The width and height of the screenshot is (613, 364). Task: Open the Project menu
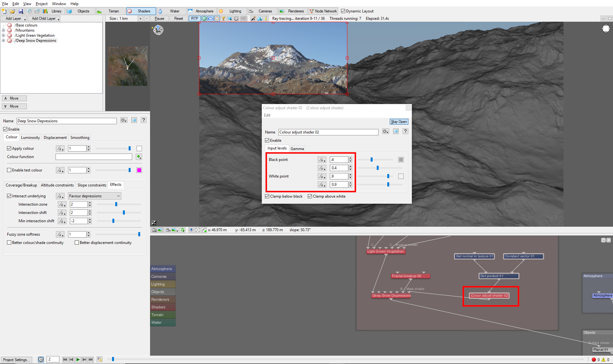(42, 4)
